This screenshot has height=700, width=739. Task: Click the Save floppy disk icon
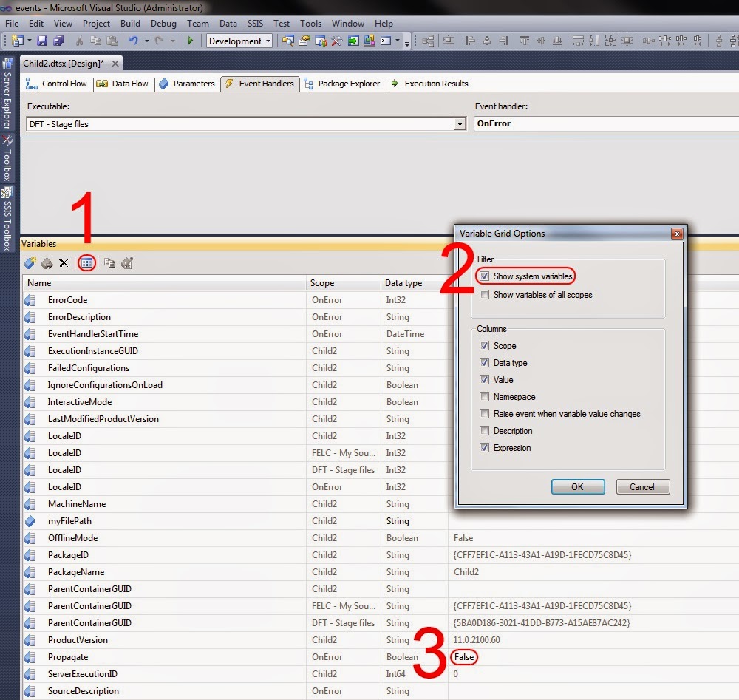(x=42, y=41)
